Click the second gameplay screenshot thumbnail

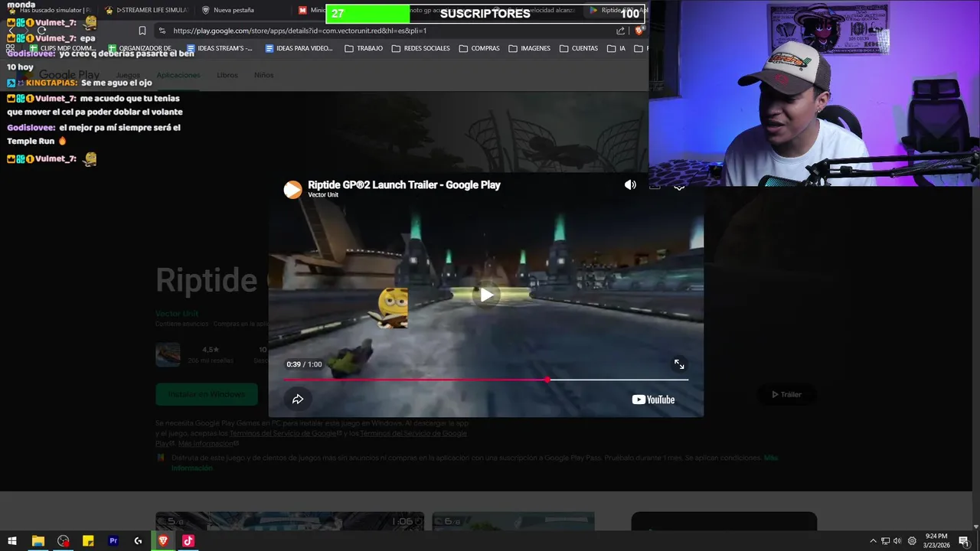(x=513, y=520)
